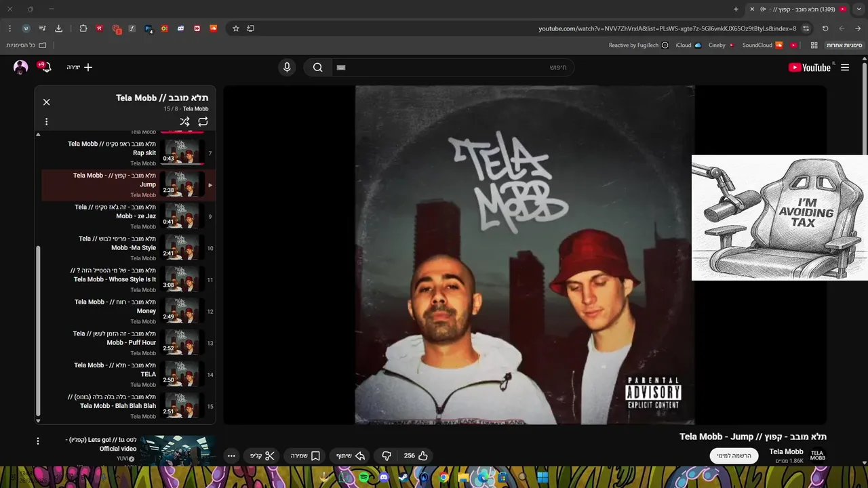This screenshot has height=488, width=868.
Task: Open the Tela Mobb channel link in playlist header
Action: (195, 109)
